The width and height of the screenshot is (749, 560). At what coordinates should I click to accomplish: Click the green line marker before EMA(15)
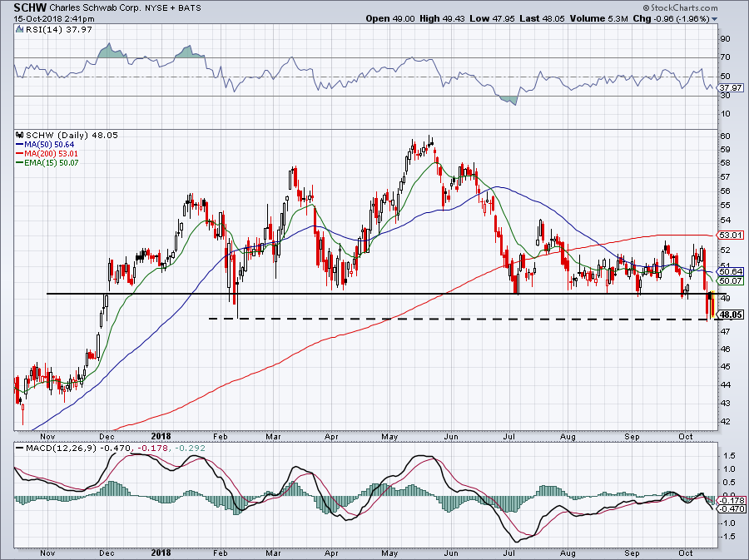tap(20, 163)
